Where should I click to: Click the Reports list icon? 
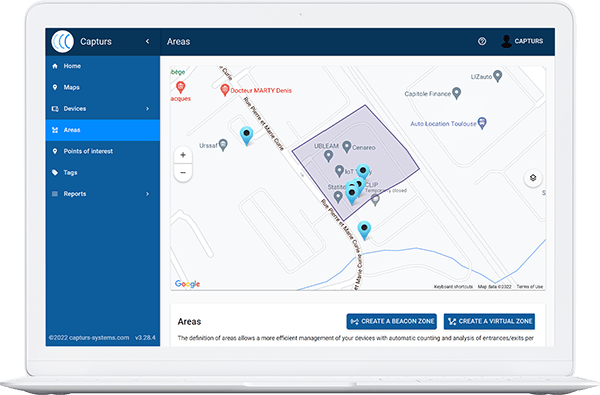[x=55, y=194]
